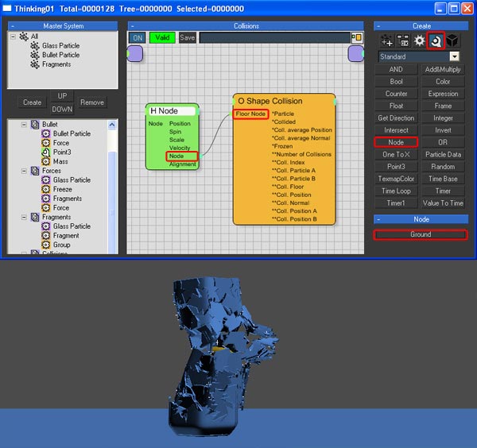Image resolution: width=477 pixels, height=448 pixels.
Task: Select the conditions icon in Create panel
Action: (403, 41)
